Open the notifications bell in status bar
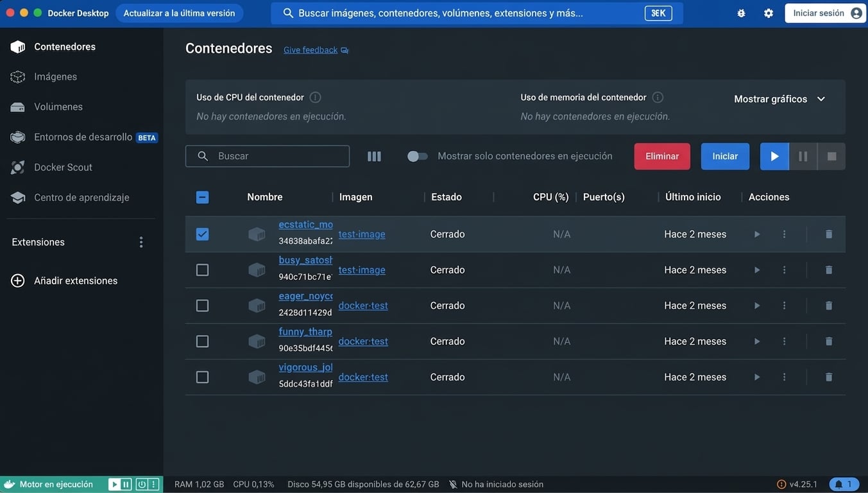This screenshot has width=868, height=493. 844,485
